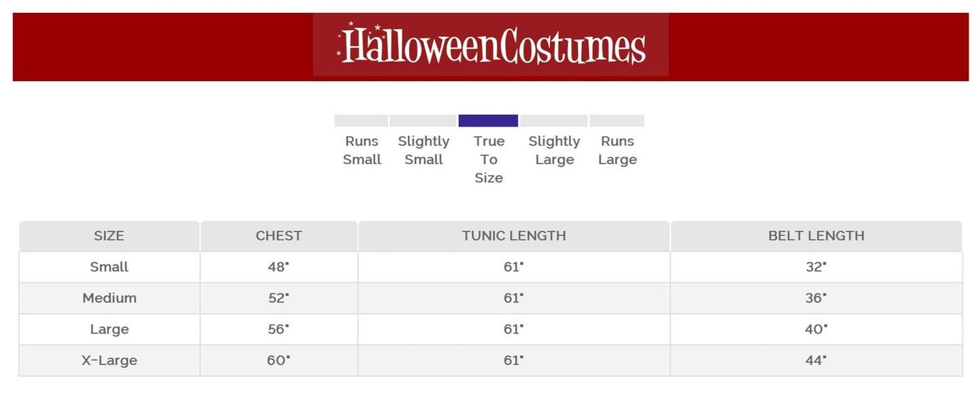Select the Small size row label
Viewport: 980px width, 395px height.
click(x=109, y=267)
